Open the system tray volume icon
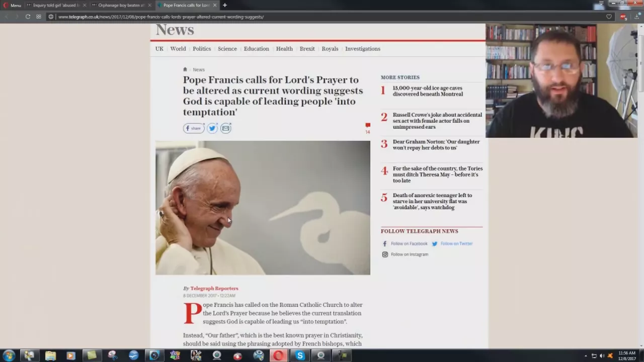The height and width of the screenshot is (362, 644). click(602, 355)
